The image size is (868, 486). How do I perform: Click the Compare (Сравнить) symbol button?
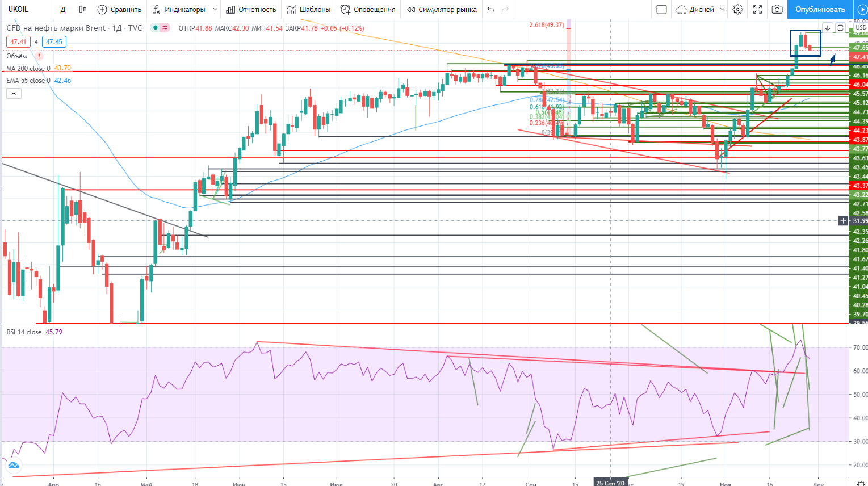pyautogui.click(x=119, y=9)
